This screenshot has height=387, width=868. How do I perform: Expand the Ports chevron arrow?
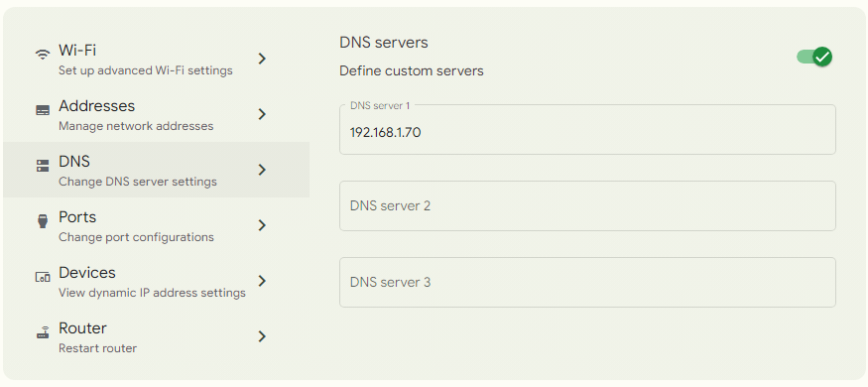click(x=263, y=225)
